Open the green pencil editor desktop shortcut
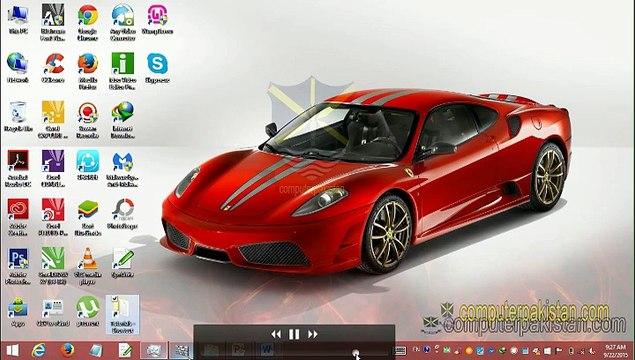Image resolution: width=635 pixels, height=360 pixels. pyautogui.click(x=122, y=262)
